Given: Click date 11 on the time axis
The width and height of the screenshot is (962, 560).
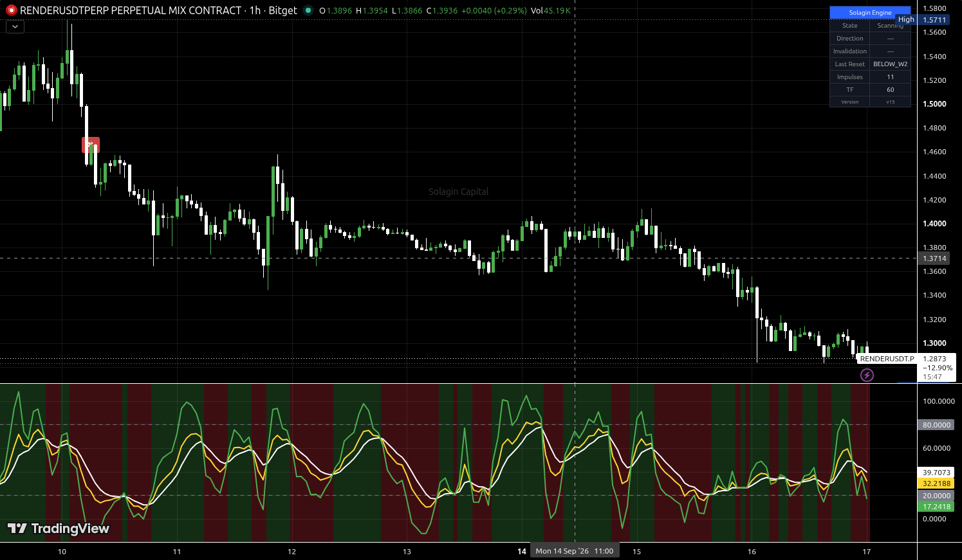Looking at the screenshot, I should [x=177, y=552].
